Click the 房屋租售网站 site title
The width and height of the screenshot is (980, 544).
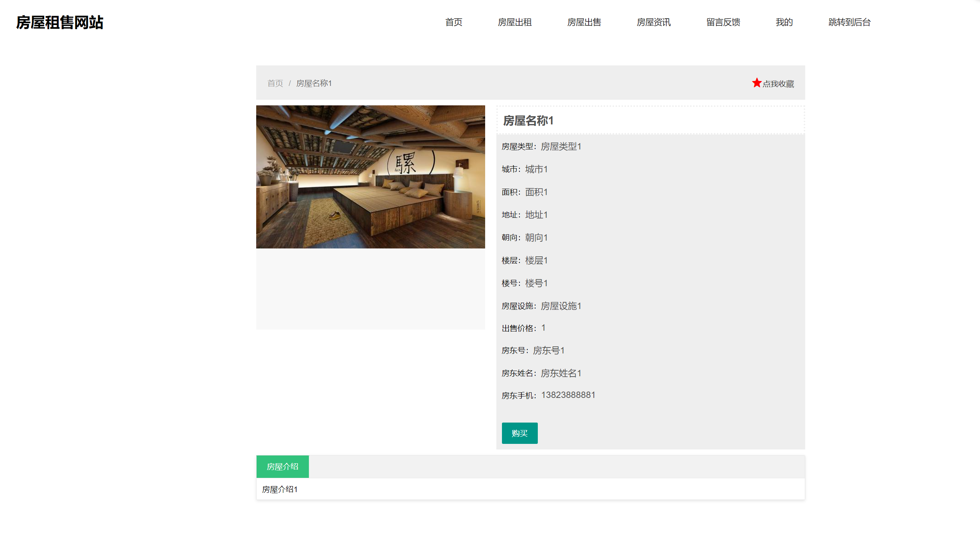point(60,22)
